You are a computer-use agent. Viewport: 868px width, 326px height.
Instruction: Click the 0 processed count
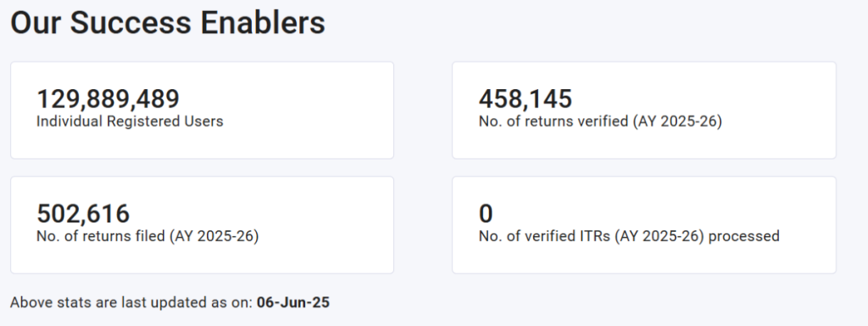(486, 214)
